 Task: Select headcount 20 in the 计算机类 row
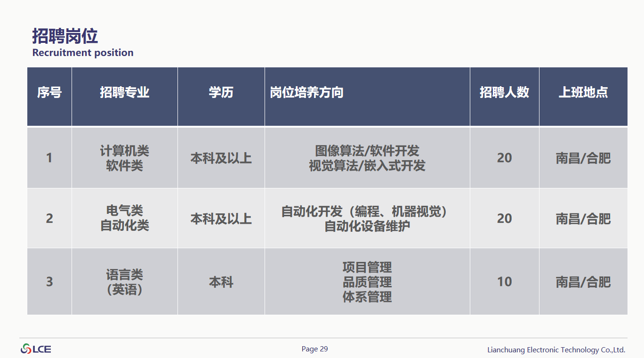click(x=505, y=158)
